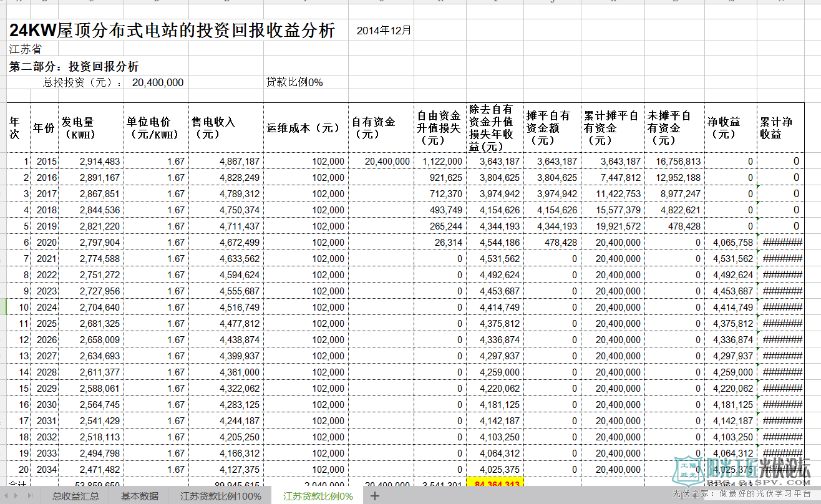The width and height of the screenshot is (821, 504).
Task: Click appreciation loss value 1,122,000
Action: pos(440,161)
